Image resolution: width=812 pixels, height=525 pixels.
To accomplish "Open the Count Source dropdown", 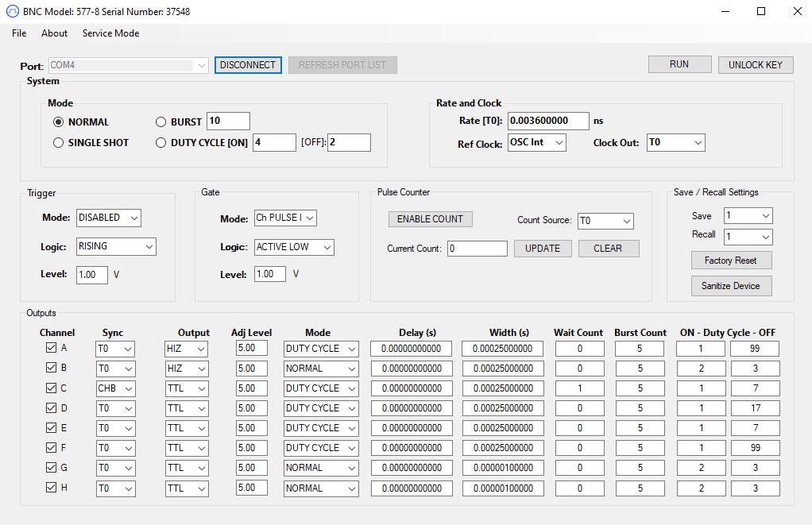I will pyautogui.click(x=605, y=221).
